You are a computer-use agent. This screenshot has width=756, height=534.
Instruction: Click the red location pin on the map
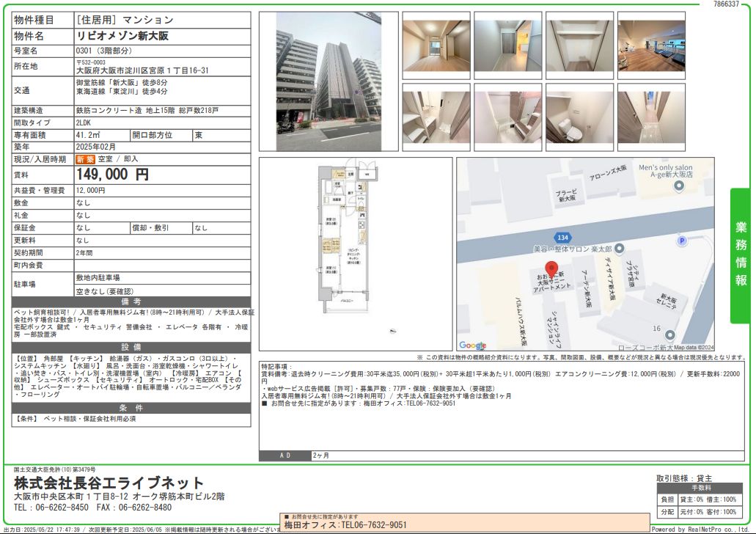coord(551,269)
